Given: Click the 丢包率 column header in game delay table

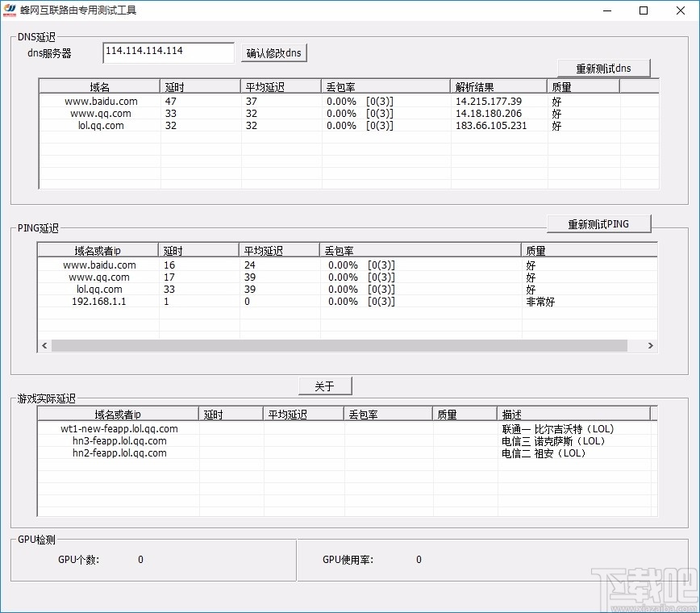Looking at the screenshot, I should pyautogui.click(x=387, y=413).
